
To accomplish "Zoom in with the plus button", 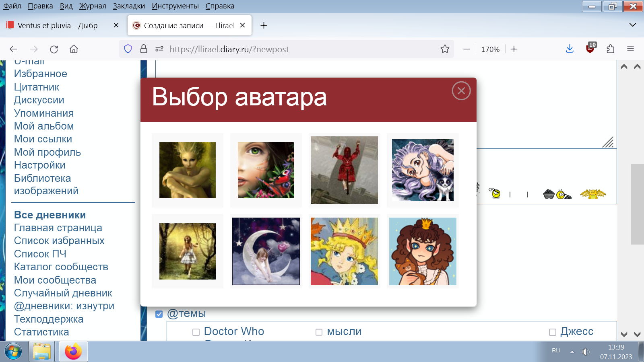I will (x=514, y=49).
